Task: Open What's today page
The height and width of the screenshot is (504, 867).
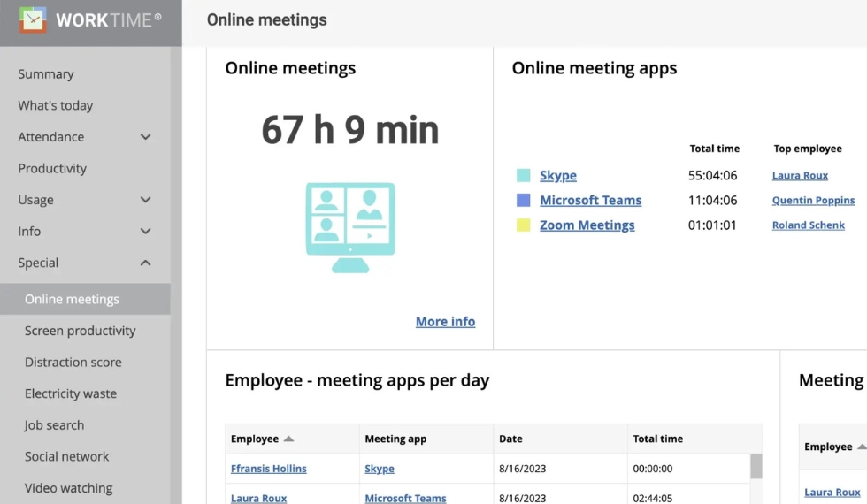Action: [55, 105]
